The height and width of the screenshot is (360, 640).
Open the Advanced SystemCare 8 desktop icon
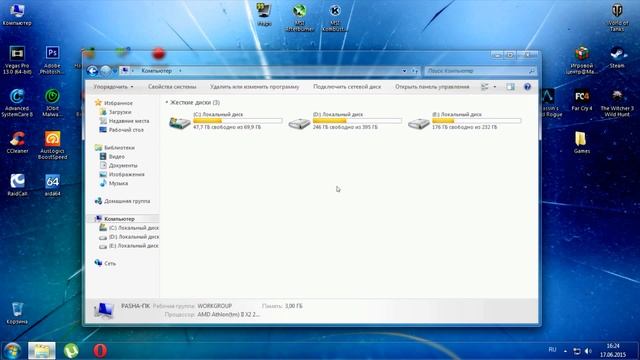coord(17,103)
